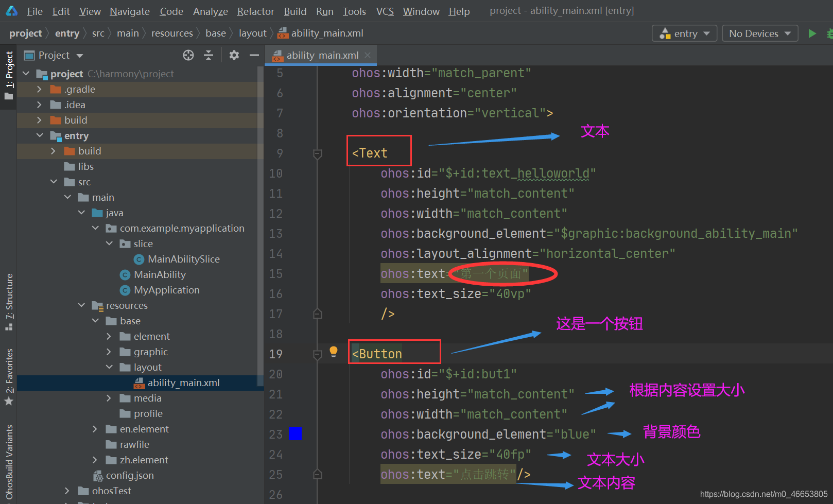Image resolution: width=833 pixels, height=504 pixels.
Task: Collapse the layout folder
Action: [109, 367]
